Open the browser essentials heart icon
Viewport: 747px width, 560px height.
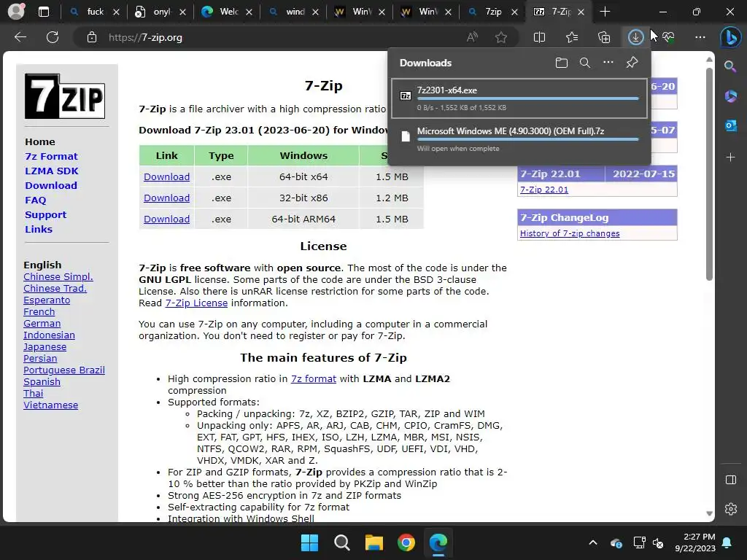click(668, 37)
